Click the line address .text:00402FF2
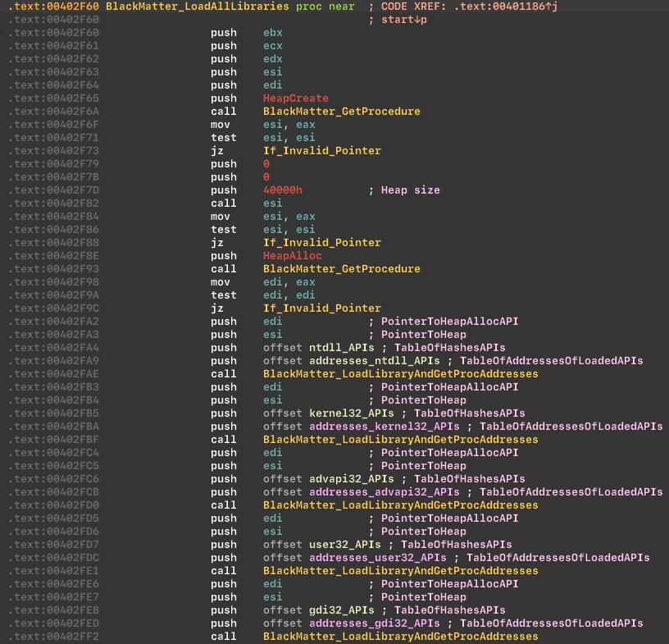This screenshot has height=644, width=669. tap(53, 637)
